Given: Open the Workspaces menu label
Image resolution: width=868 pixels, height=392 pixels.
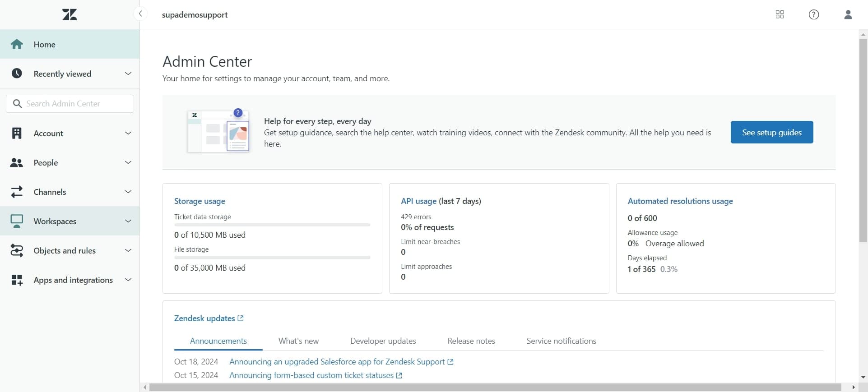Looking at the screenshot, I should pos(55,221).
